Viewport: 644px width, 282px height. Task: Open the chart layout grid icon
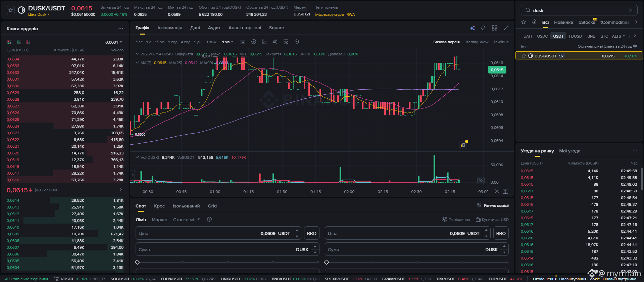coord(495,28)
